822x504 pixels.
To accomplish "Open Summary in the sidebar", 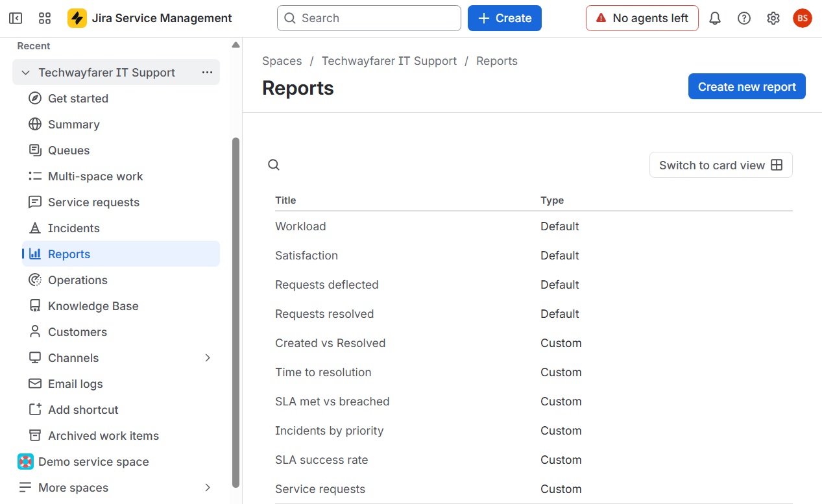I will click(x=121, y=125).
